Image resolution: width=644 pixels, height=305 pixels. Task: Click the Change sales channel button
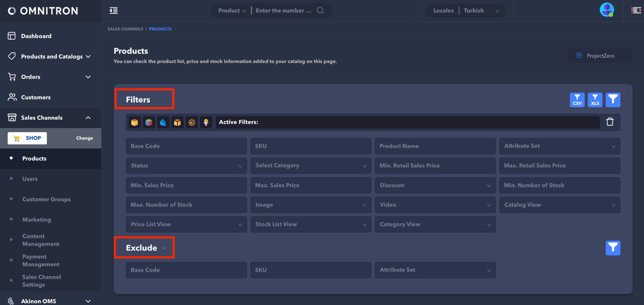(84, 138)
